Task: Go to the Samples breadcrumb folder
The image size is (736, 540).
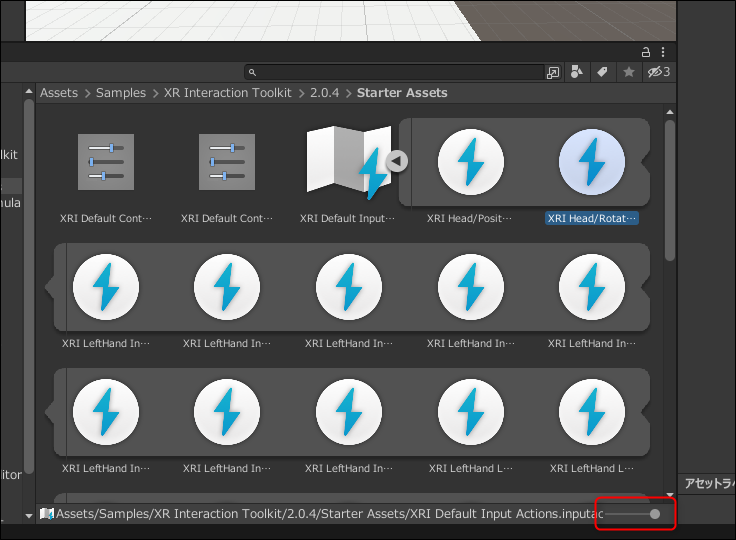Action: [x=121, y=93]
